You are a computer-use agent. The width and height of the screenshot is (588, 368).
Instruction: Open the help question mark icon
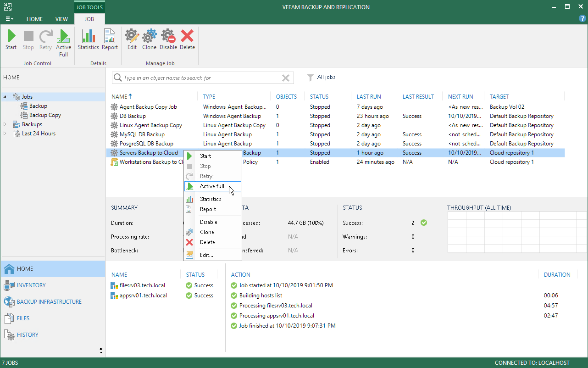[582, 19]
